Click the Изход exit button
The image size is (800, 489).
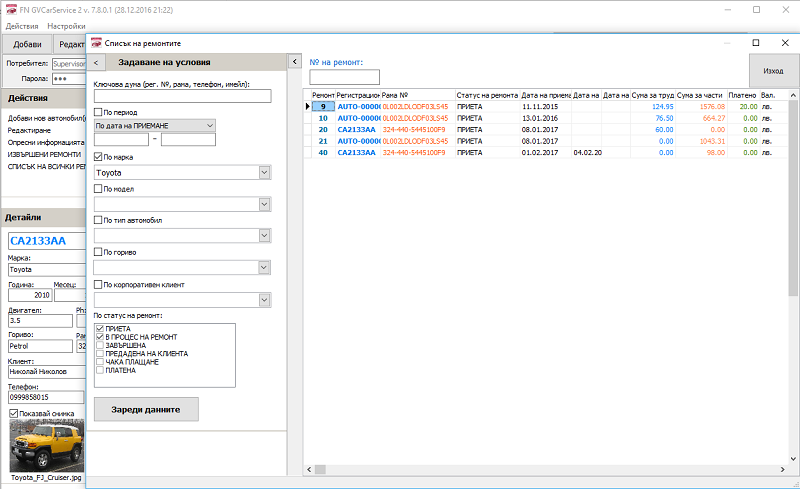(x=773, y=72)
